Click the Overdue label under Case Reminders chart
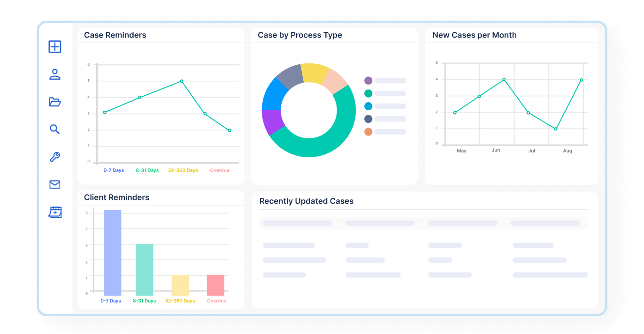Screen dimensions: 644x334 click(219, 170)
